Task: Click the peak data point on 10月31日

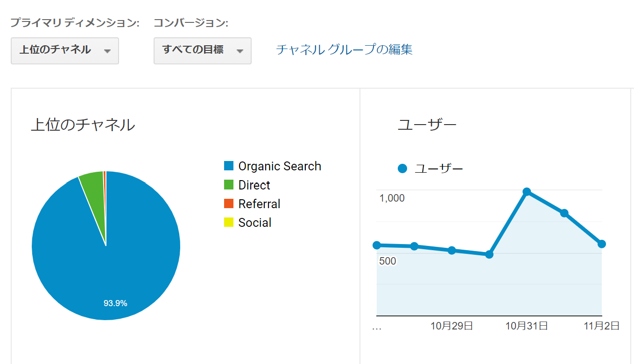Action: [527, 191]
